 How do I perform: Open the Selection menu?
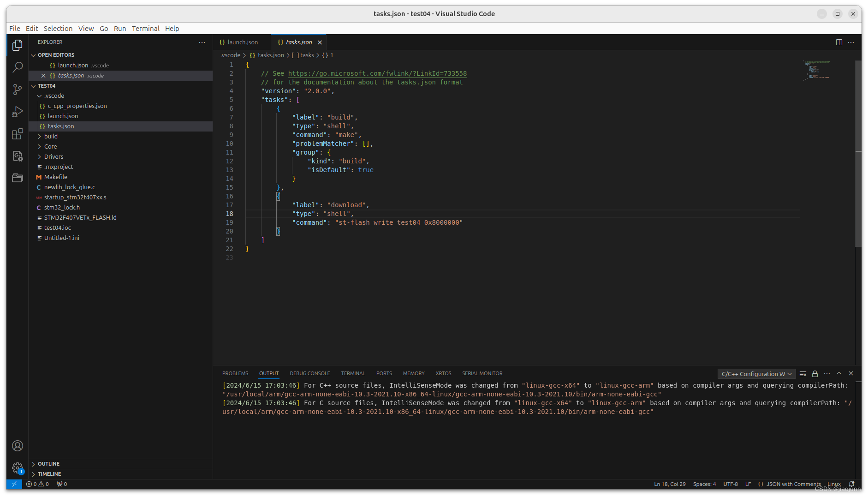point(58,29)
